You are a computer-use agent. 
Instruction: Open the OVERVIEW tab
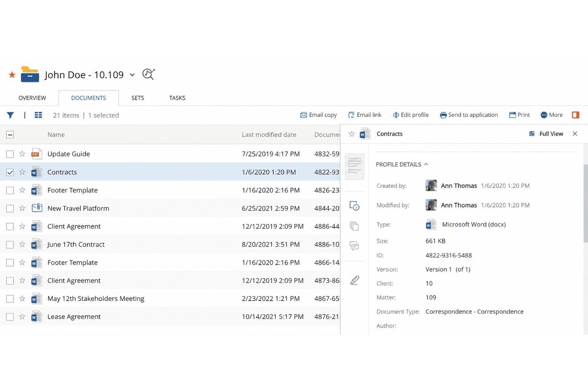(32, 98)
